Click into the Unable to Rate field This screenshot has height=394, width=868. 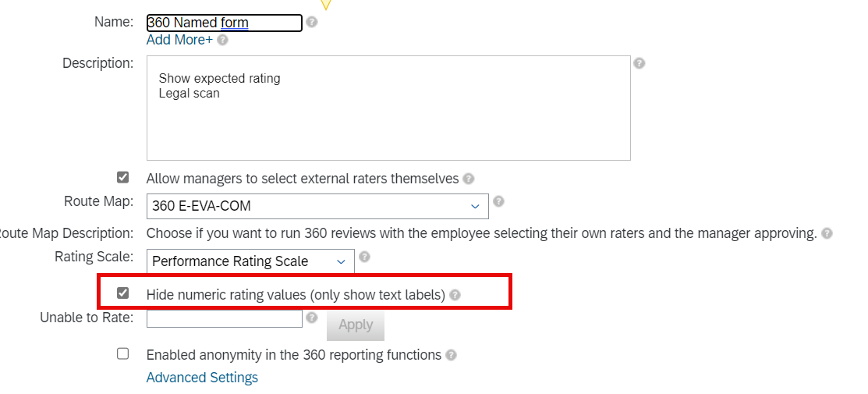click(x=224, y=318)
